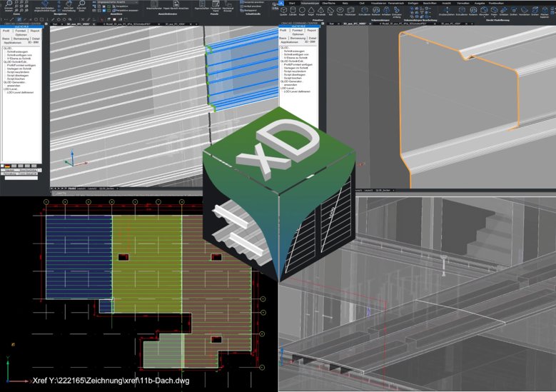Image resolution: width=556 pixels, height=392 pixels.
Task: Activate Echt-Zeit Zoom tool
Action: pos(81,6)
